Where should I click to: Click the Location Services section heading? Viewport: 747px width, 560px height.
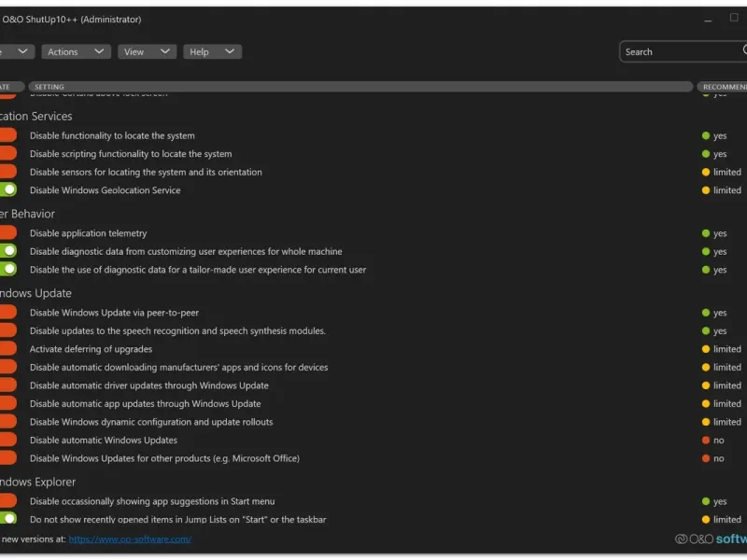pyautogui.click(x=36, y=116)
